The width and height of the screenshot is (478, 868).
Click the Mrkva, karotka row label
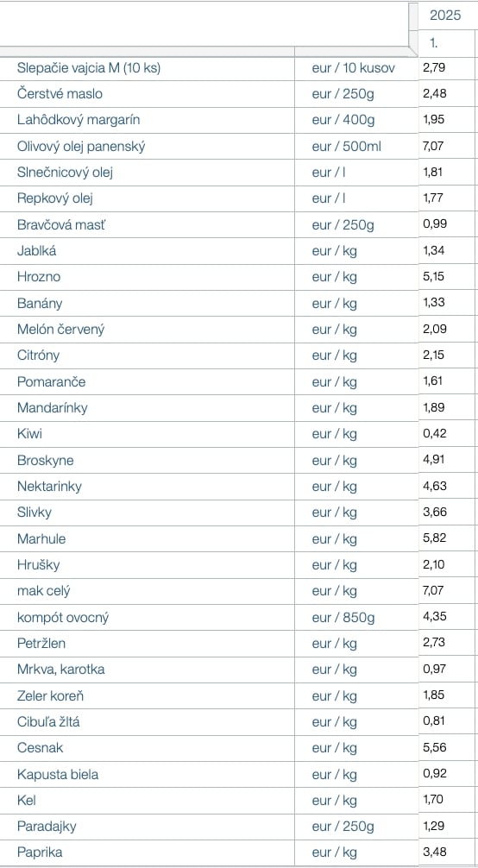[61, 670]
